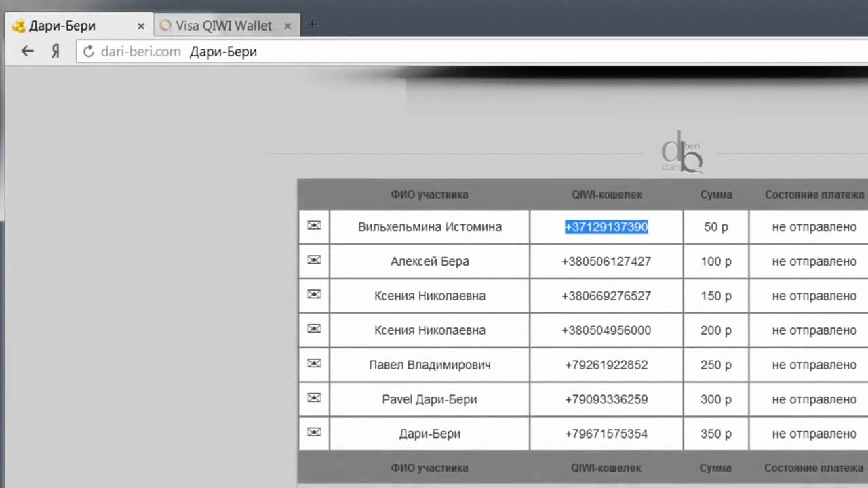Click the Visa QIWI Wallet tab favicon
The image size is (868, 488).
pyautogui.click(x=165, y=26)
